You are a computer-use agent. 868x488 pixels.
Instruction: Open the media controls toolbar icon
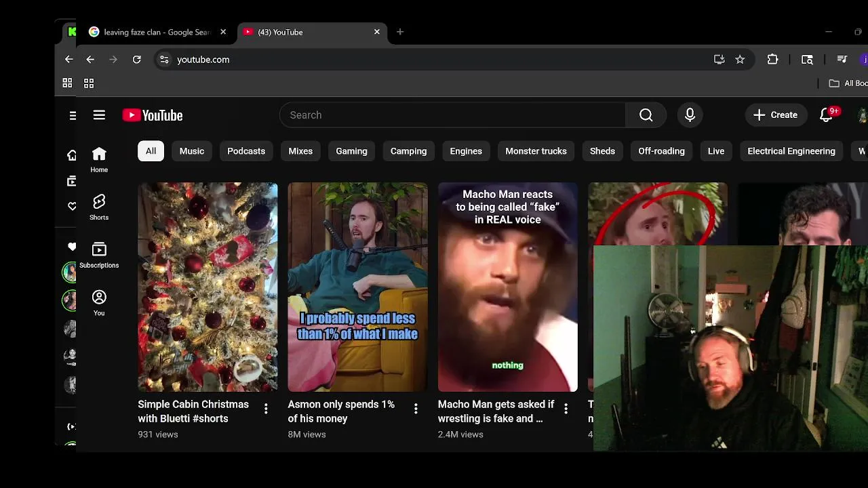(842, 60)
